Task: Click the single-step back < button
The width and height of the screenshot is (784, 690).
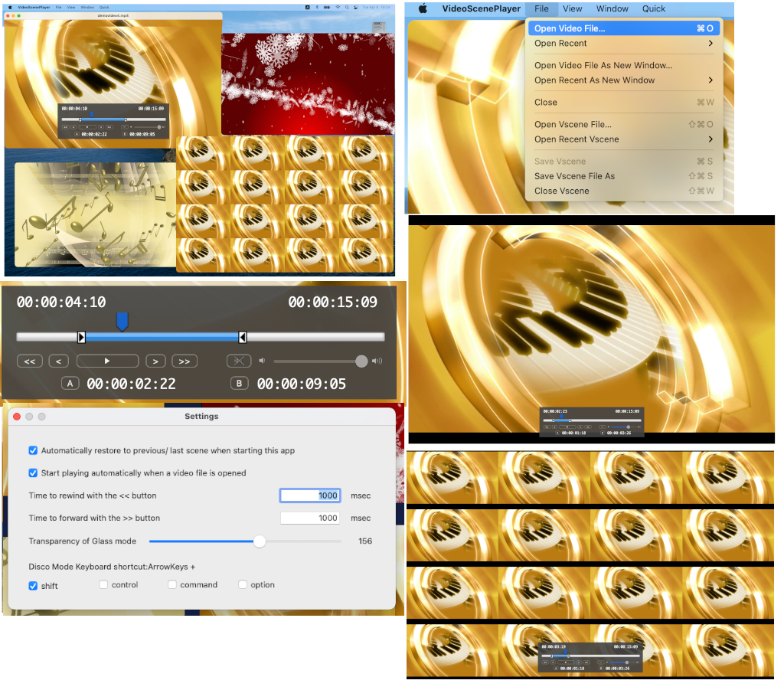Action: [59, 361]
